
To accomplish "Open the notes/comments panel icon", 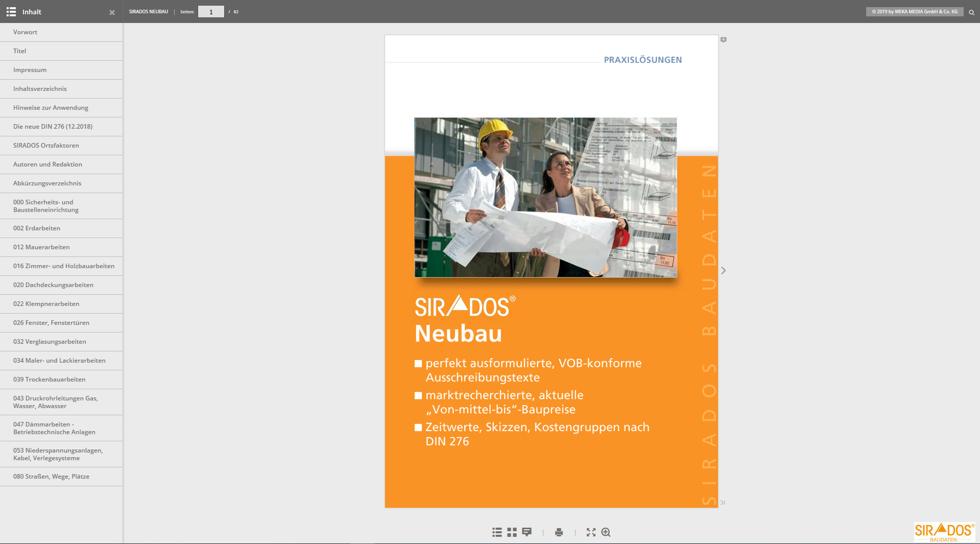I will pyautogui.click(x=527, y=532).
